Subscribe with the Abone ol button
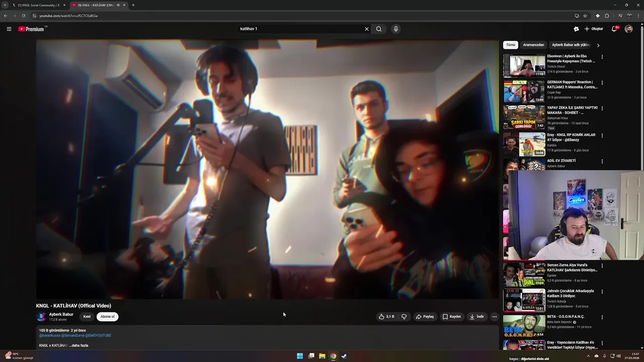Image resolution: width=644 pixels, height=362 pixels. click(x=107, y=317)
